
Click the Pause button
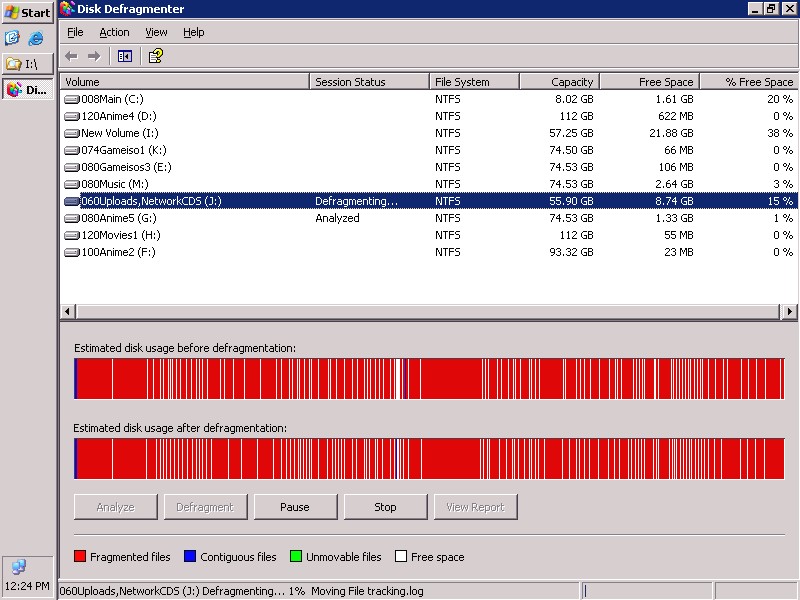(295, 507)
